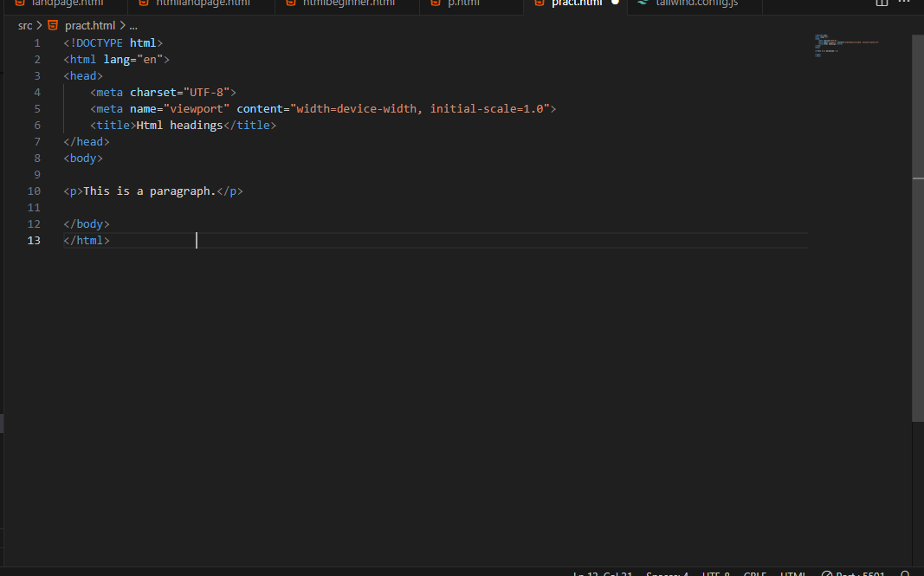Click the HTML5 file icon in the breadcrumb
Viewport: 924px width, 576px height.
pyautogui.click(x=53, y=25)
